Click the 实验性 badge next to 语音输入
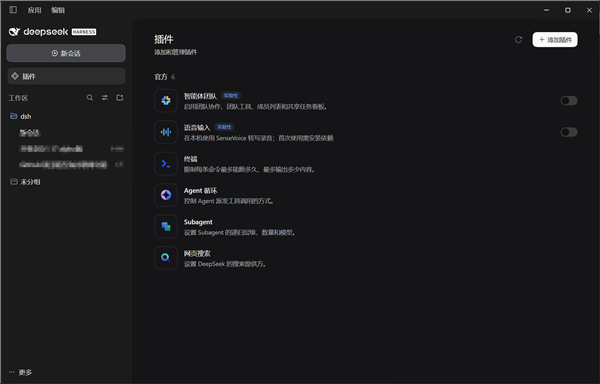 coord(224,127)
